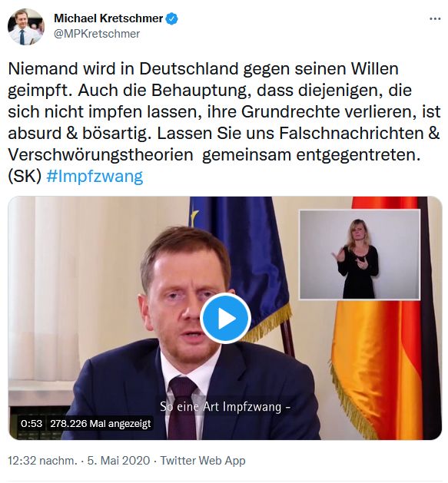Open the 12:32 nachm. timestamp link

click(x=42, y=461)
